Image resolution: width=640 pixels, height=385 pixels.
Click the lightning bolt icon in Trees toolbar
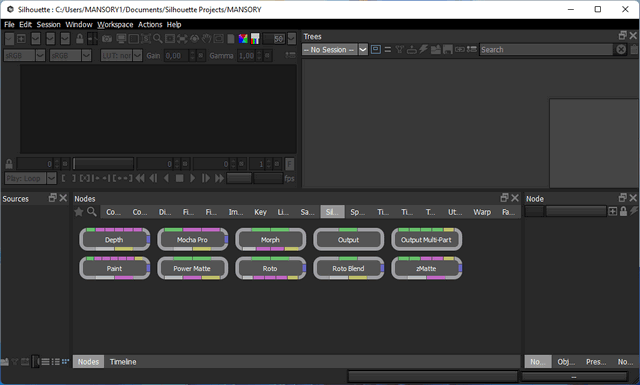pyautogui.click(x=423, y=49)
